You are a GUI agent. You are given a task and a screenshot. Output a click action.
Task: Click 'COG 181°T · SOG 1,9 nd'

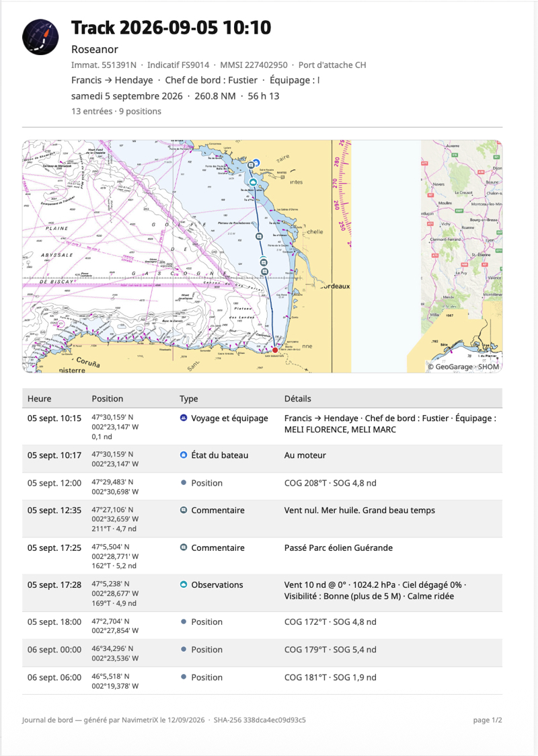[330, 677]
